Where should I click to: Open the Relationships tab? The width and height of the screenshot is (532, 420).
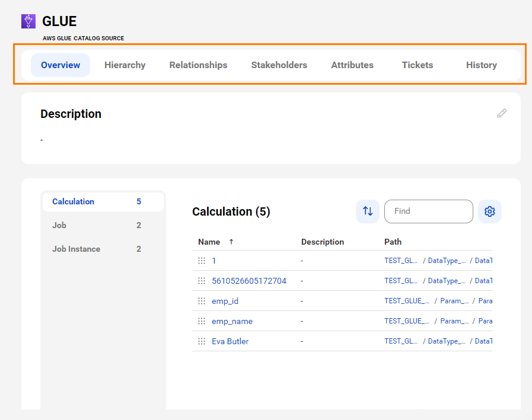[199, 65]
